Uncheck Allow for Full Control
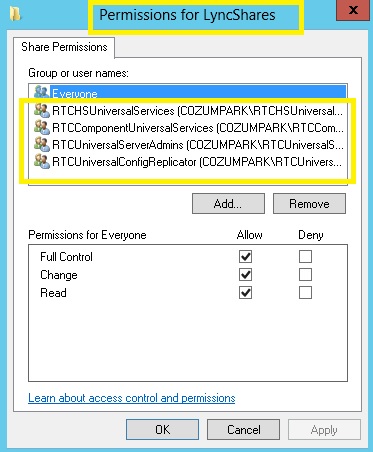The width and height of the screenshot is (373, 452). (245, 257)
